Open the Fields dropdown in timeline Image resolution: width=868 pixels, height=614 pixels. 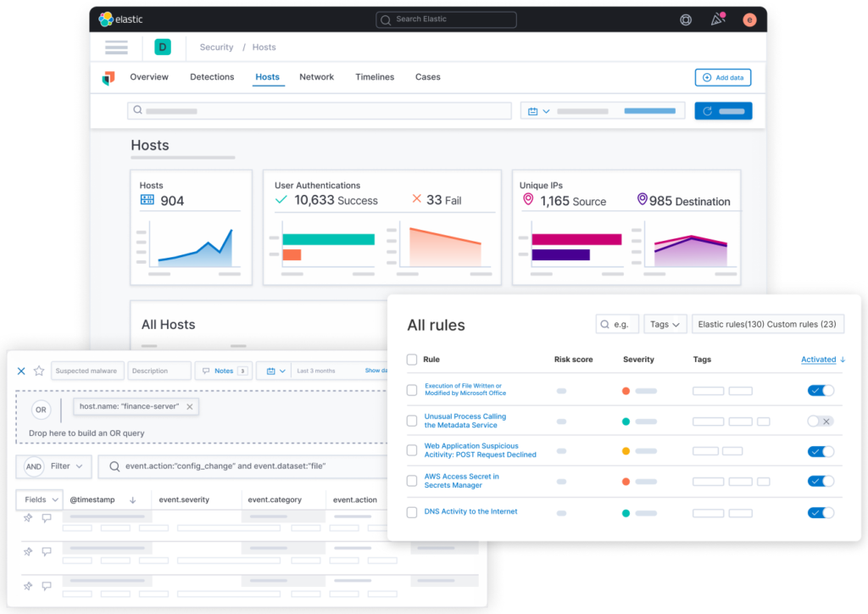tap(41, 500)
